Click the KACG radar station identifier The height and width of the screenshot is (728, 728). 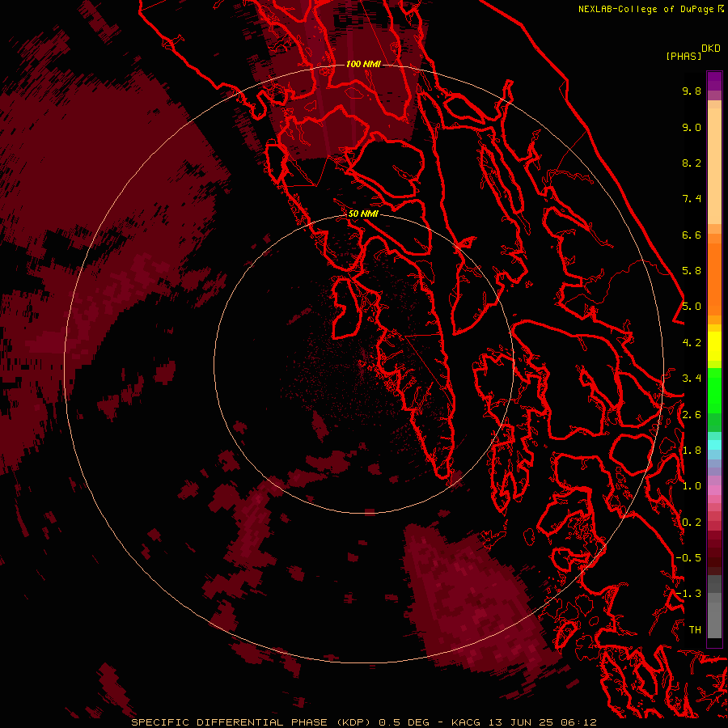[466, 722]
